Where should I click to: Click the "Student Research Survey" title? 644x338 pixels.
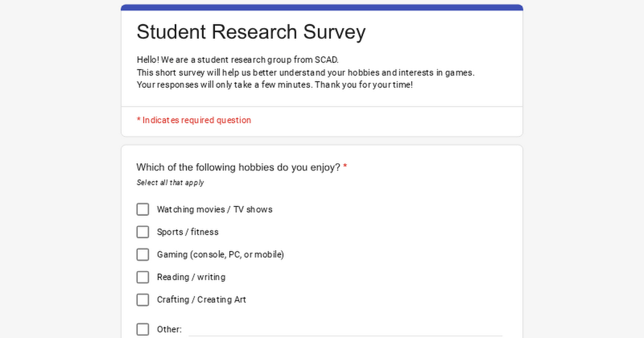click(251, 32)
